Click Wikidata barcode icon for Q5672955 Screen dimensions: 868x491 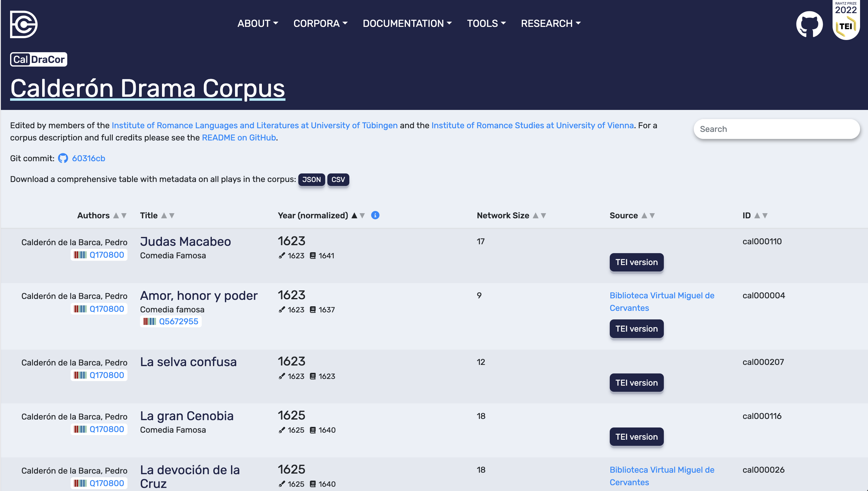149,321
